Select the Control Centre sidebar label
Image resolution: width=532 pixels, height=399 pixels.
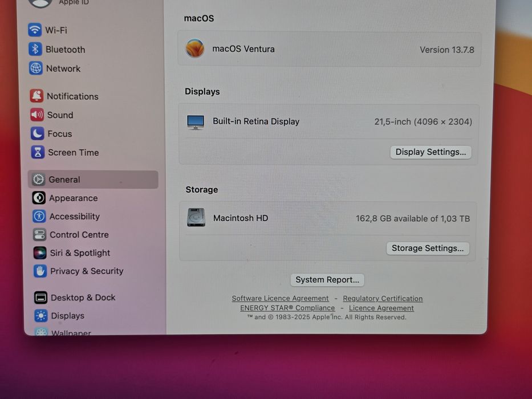(x=79, y=235)
